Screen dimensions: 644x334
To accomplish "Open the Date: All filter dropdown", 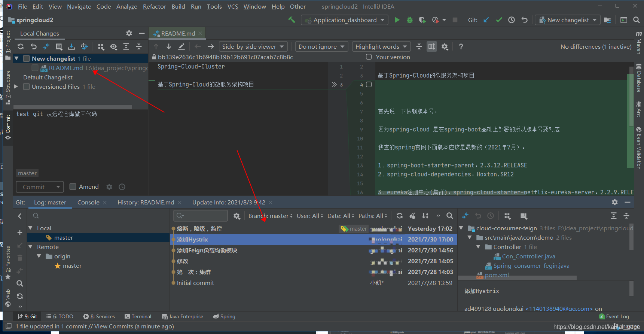I will (x=341, y=216).
